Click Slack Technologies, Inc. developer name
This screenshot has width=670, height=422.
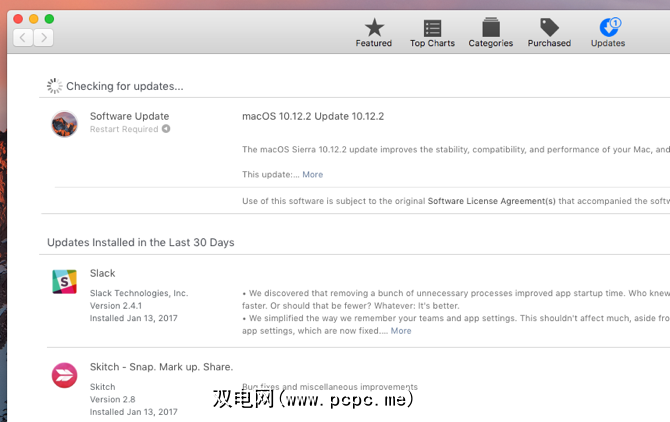[x=139, y=293]
